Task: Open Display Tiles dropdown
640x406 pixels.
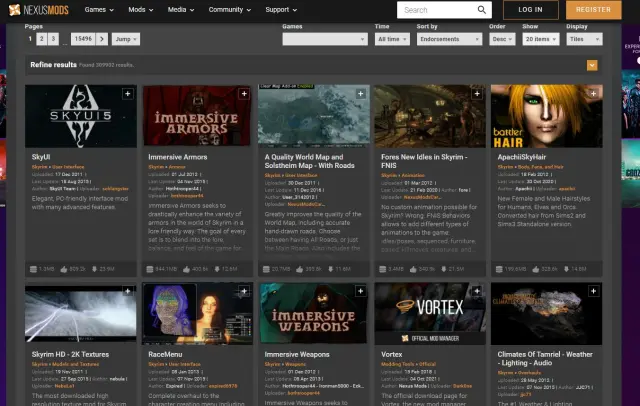Action: (x=584, y=39)
